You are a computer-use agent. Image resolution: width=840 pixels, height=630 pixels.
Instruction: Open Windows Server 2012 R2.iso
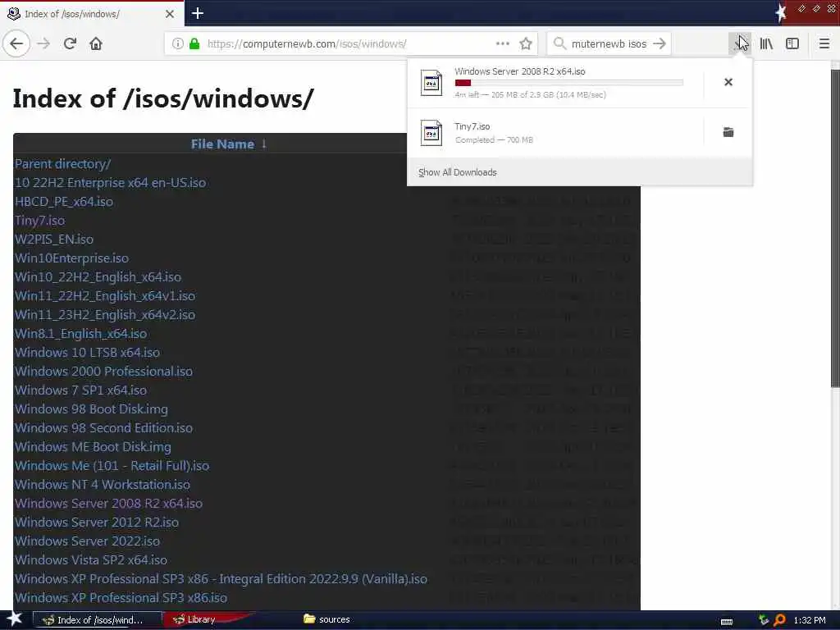pyautogui.click(x=97, y=523)
